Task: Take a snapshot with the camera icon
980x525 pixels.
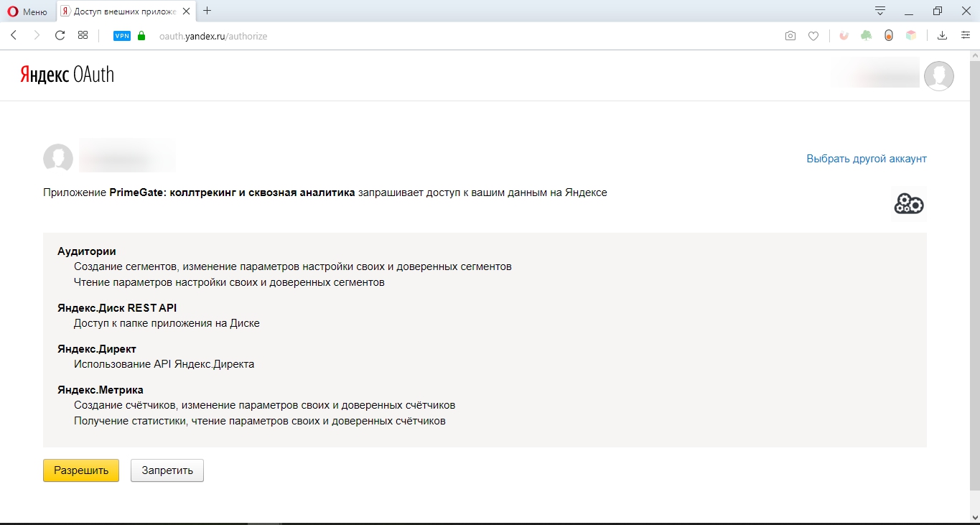Action: pos(790,36)
